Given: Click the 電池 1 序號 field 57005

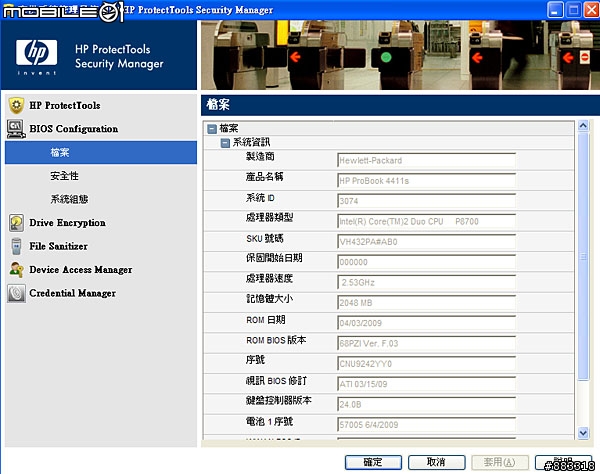Looking at the screenshot, I should click(426, 425).
